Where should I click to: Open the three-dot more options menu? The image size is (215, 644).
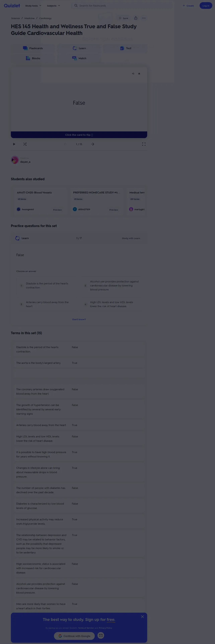click(144, 18)
